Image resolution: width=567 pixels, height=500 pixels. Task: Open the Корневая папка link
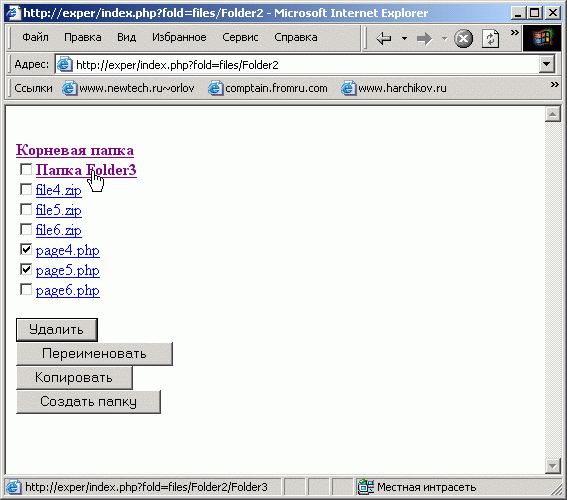75,150
